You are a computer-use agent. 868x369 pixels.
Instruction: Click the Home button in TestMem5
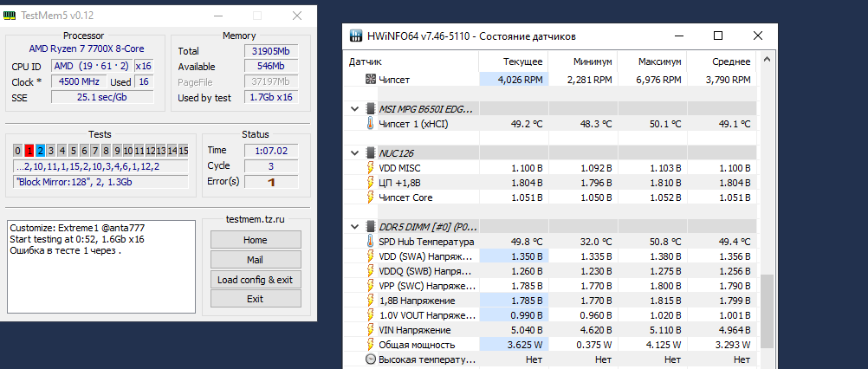pyautogui.click(x=256, y=240)
